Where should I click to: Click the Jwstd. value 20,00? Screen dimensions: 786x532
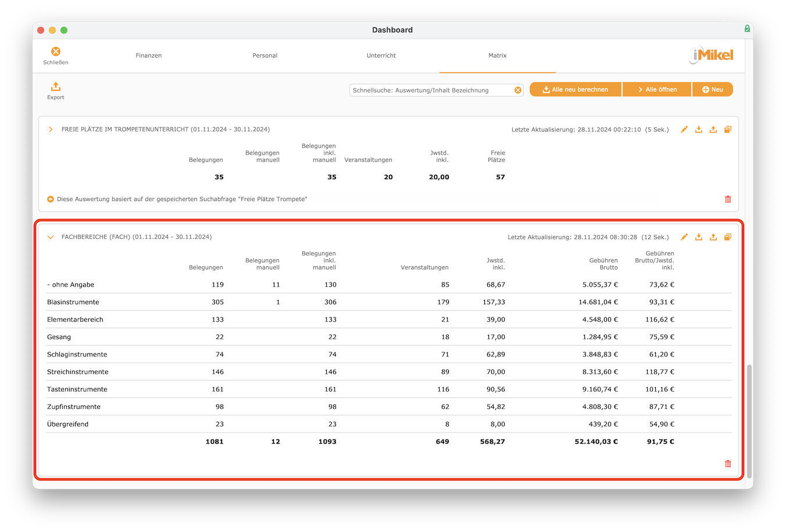tap(439, 177)
